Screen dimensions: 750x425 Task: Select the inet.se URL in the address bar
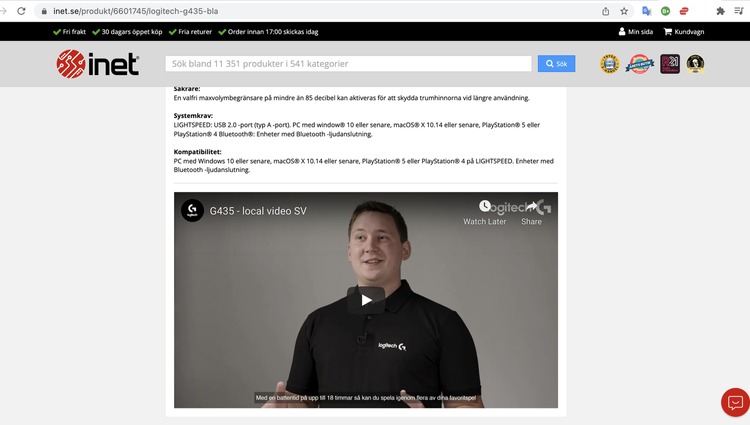135,11
